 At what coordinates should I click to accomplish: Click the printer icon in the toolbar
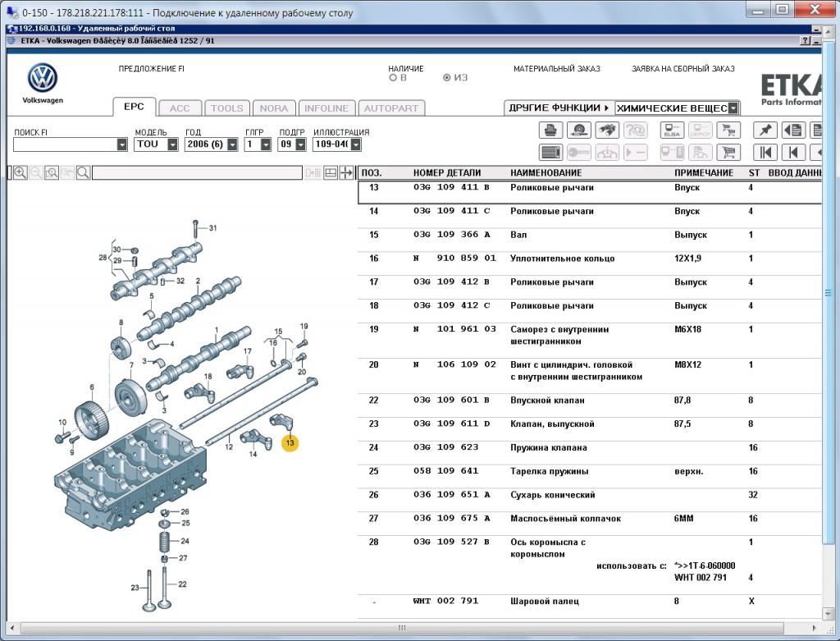(x=550, y=130)
